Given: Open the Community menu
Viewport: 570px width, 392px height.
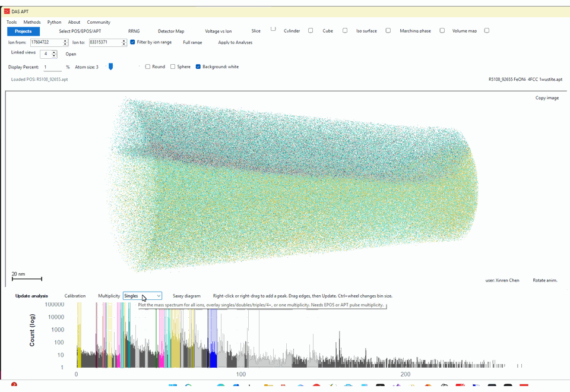Looking at the screenshot, I should point(99,22).
